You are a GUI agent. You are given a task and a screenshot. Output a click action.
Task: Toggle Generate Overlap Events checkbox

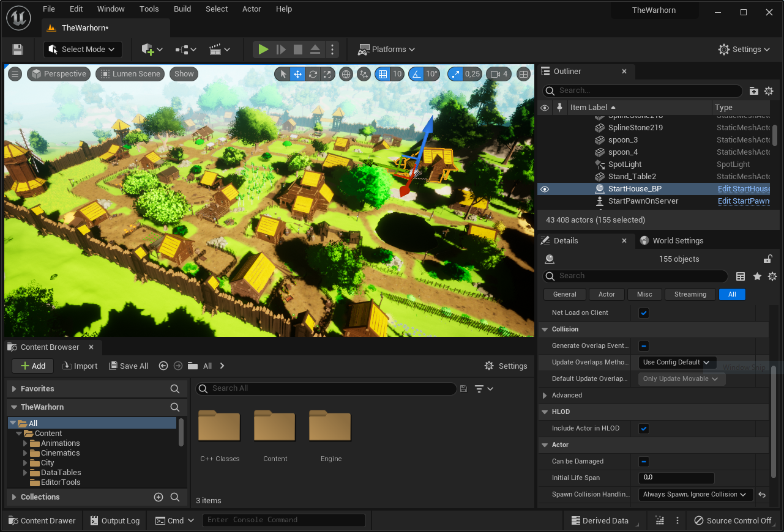644,346
